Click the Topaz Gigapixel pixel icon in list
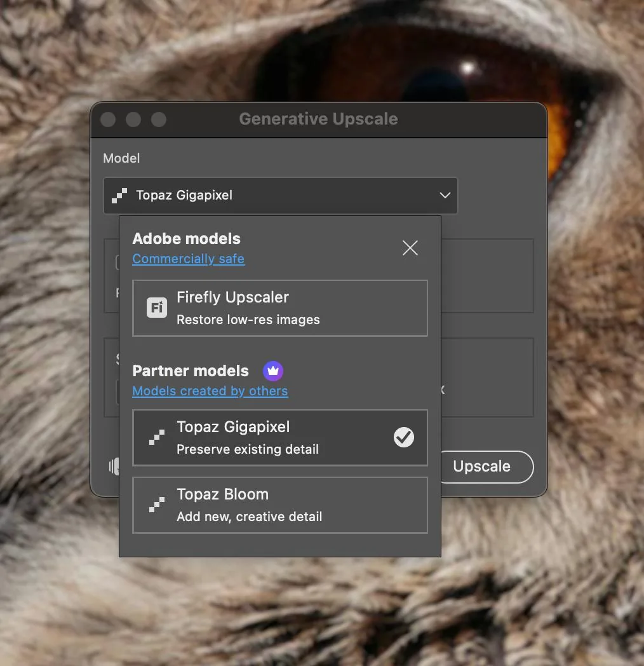This screenshot has height=666, width=644. click(157, 437)
